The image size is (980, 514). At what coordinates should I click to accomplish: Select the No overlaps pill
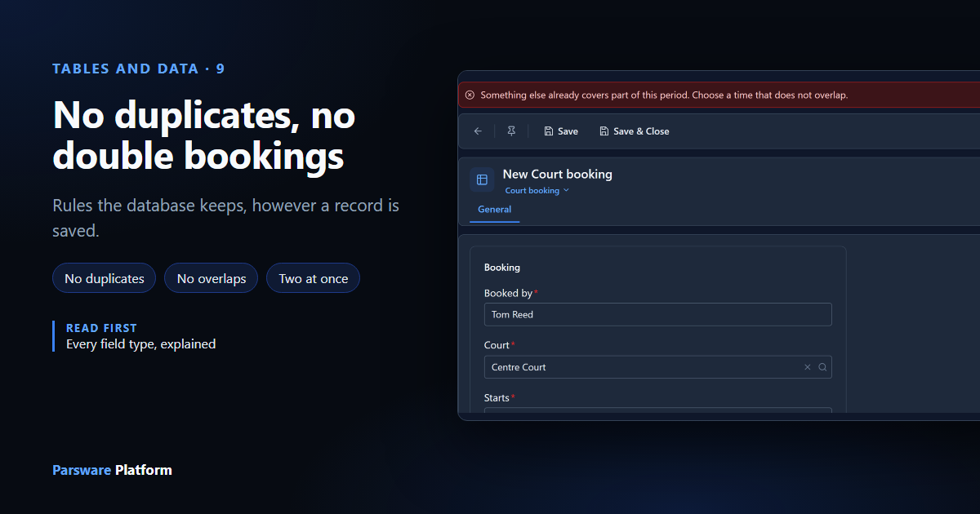[x=212, y=278]
